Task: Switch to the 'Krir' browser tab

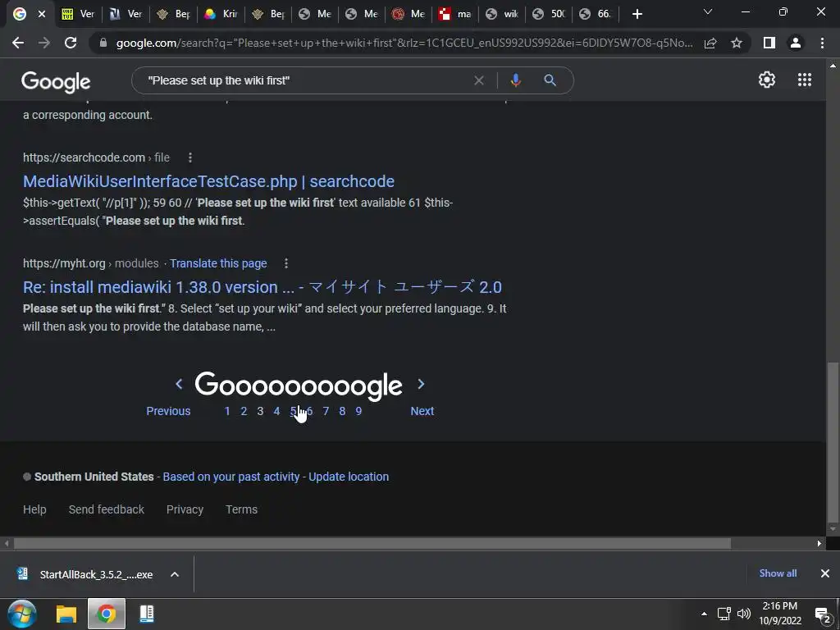Action: [221, 14]
